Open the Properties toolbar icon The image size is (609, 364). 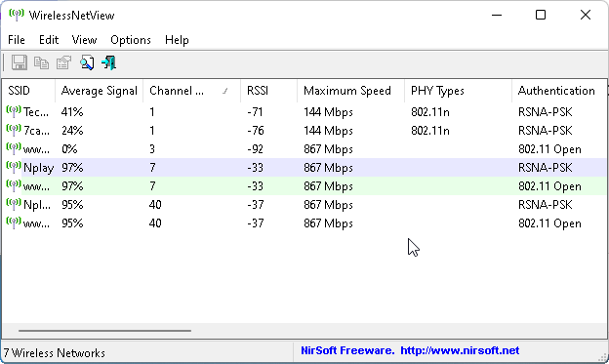tap(63, 62)
